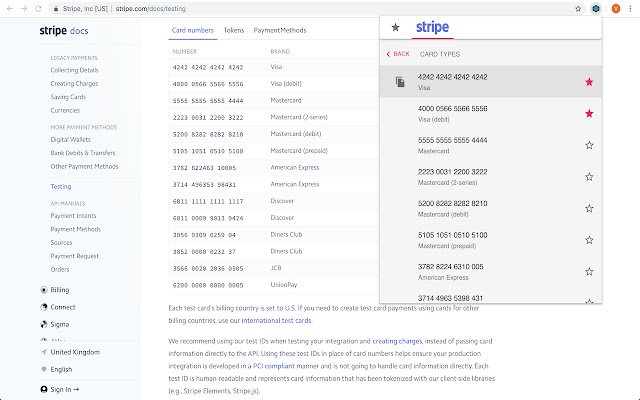Click the location arrow icon beside United Kingdom

(x=44, y=352)
